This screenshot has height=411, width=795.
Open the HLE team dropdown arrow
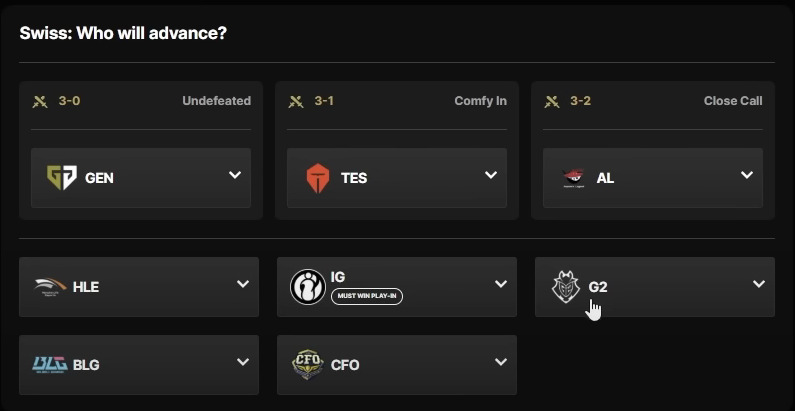pyautogui.click(x=243, y=284)
